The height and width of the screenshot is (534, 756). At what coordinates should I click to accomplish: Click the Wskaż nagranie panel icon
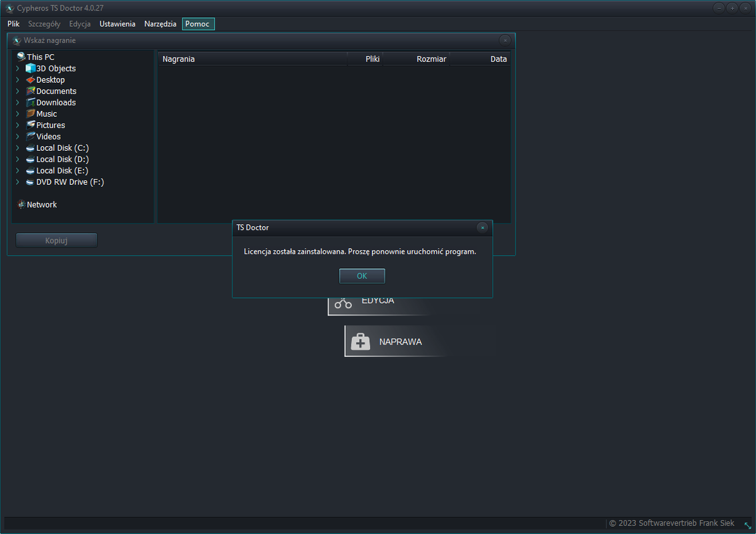coord(17,41)
